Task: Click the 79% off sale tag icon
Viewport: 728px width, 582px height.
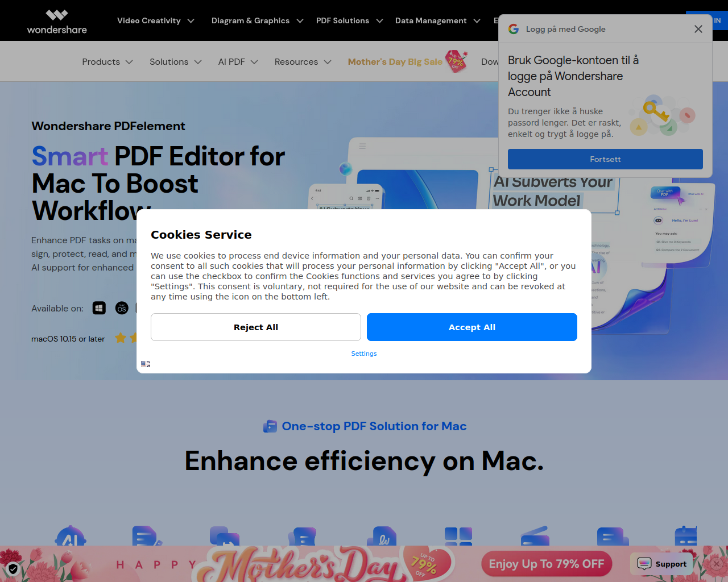Action: 456,61
